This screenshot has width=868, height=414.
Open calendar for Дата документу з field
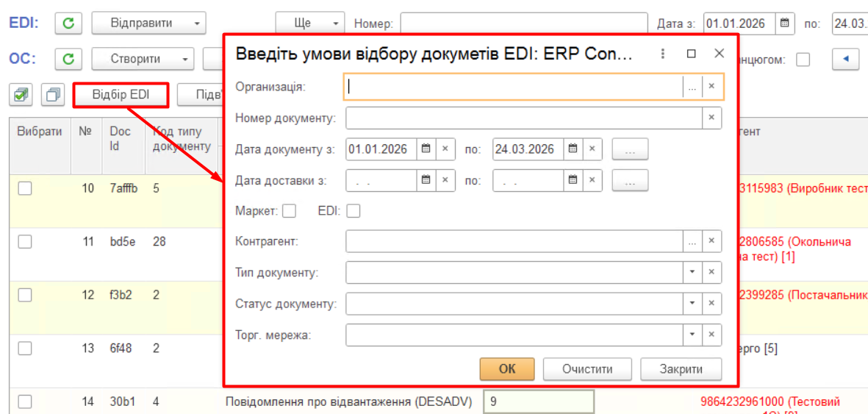coord(426,149)
